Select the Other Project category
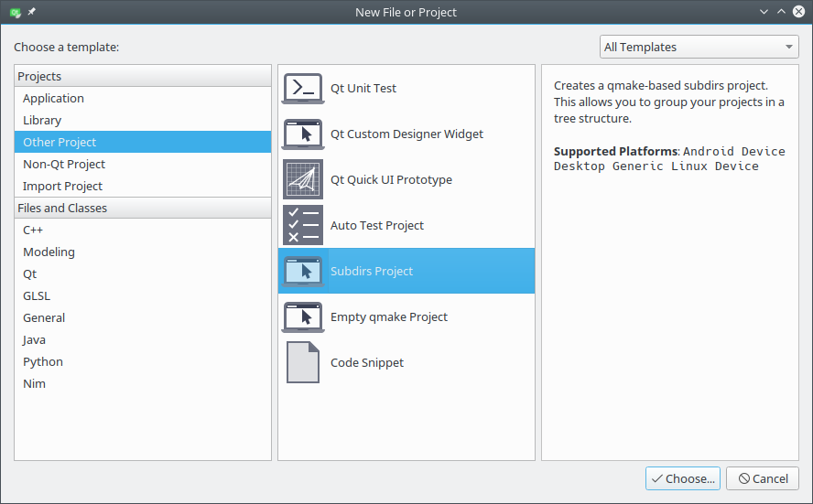The width and height of the screenshot is (813, 504). [143, 142]
